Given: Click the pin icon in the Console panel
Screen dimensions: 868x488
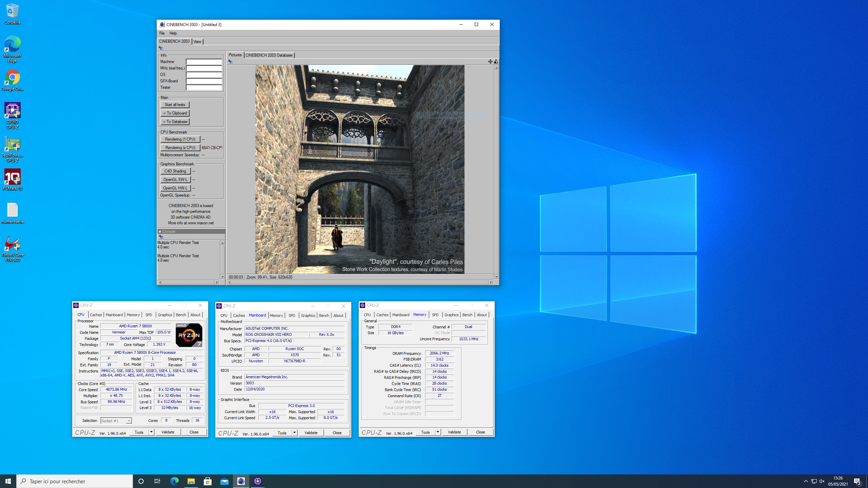Looking at the screenshot, I should (161, 237).
